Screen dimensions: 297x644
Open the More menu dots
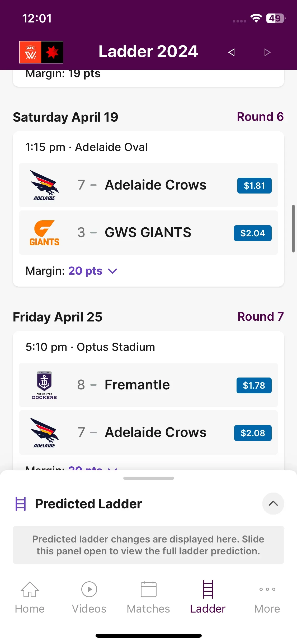click(x=267, y=589)
